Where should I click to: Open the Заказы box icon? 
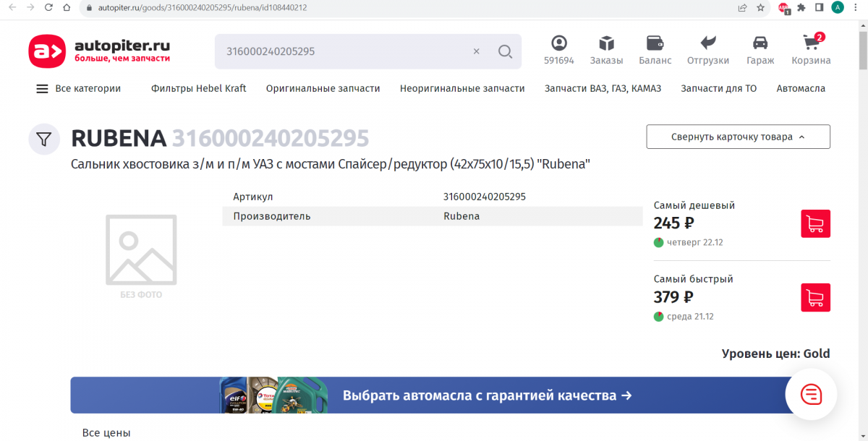click(x=606, y=43)
